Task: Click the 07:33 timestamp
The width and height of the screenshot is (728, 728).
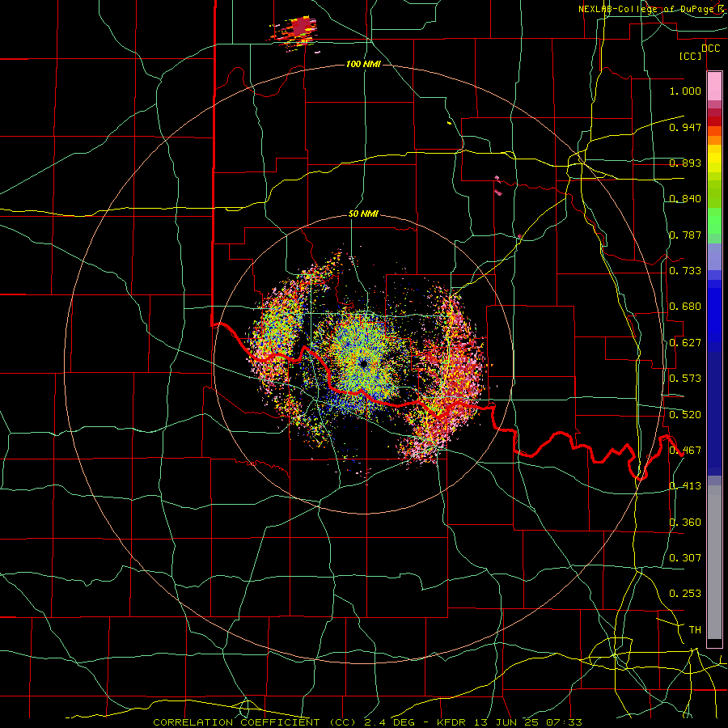Action: point(562,722)
